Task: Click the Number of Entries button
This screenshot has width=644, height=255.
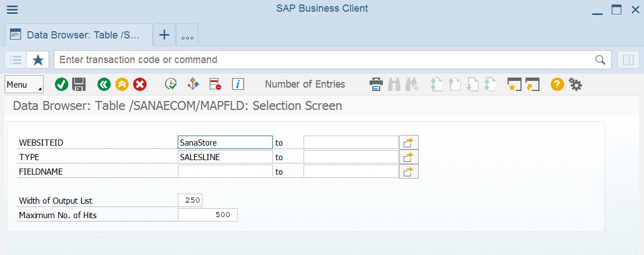Action: [305, 84]
